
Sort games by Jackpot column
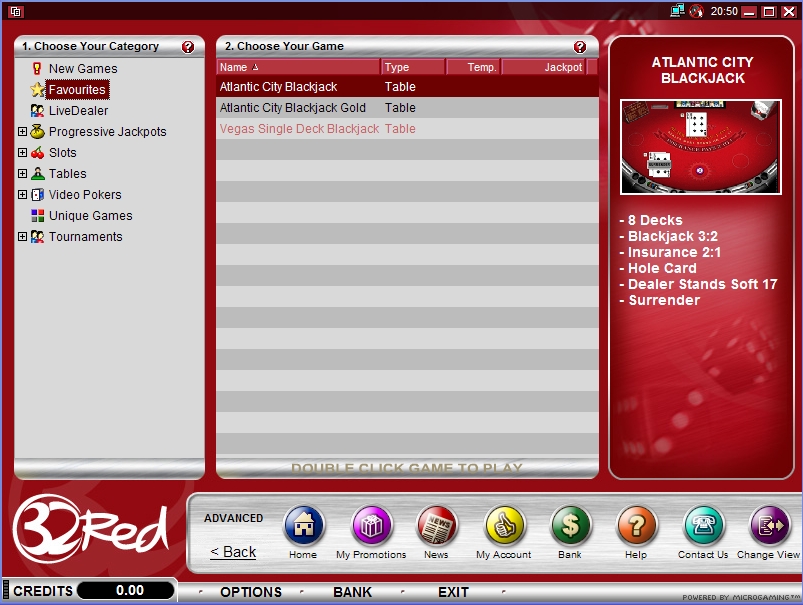point(543,67)
